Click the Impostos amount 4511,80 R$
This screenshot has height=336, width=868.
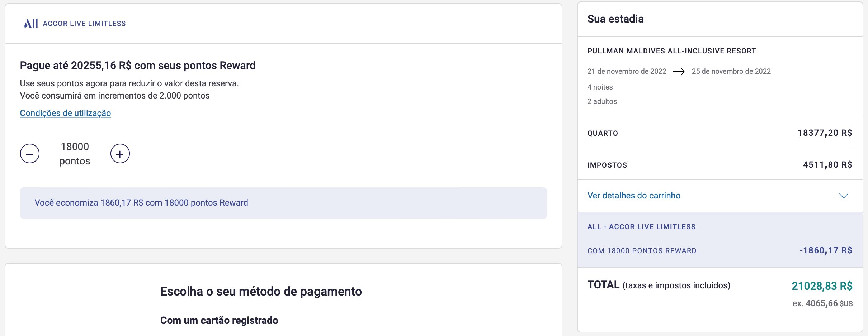(827, 165)
